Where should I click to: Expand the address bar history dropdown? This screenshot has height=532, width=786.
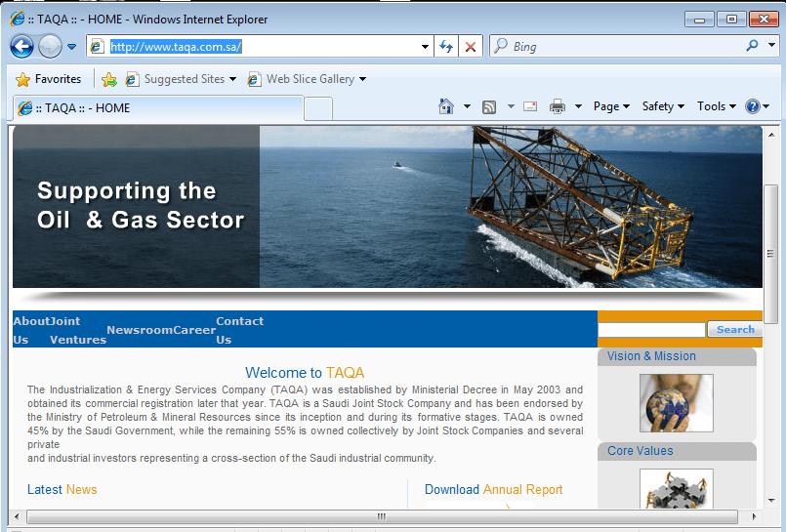point(425,47)
